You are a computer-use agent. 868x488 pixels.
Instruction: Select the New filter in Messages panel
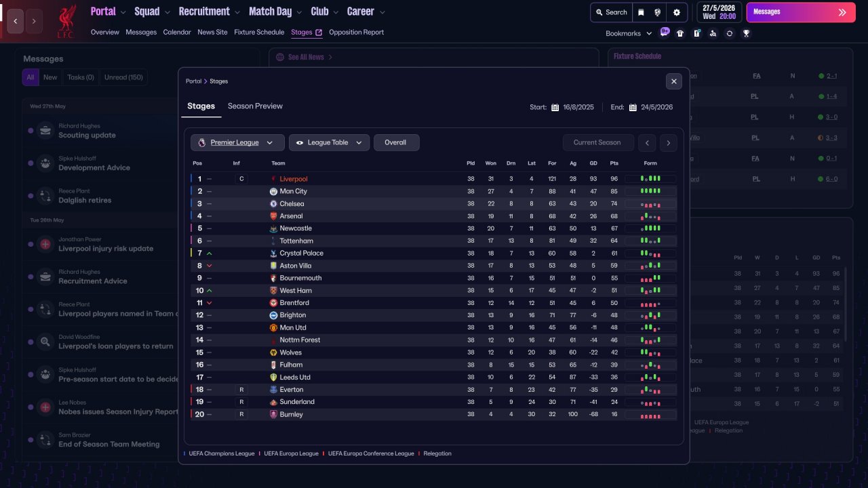(51, 77)
